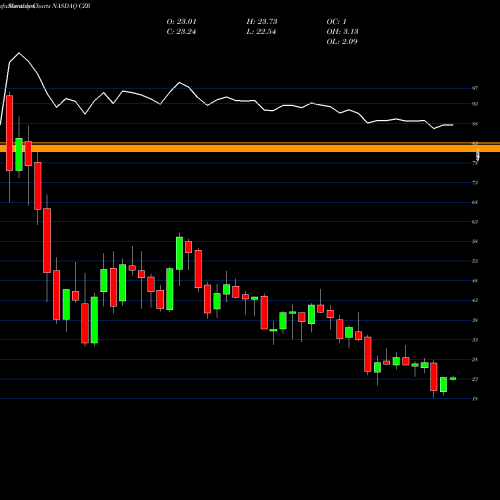Click the 18 price axis label
The height and width of the screenshot is (500, 500).
coord(475,399)
